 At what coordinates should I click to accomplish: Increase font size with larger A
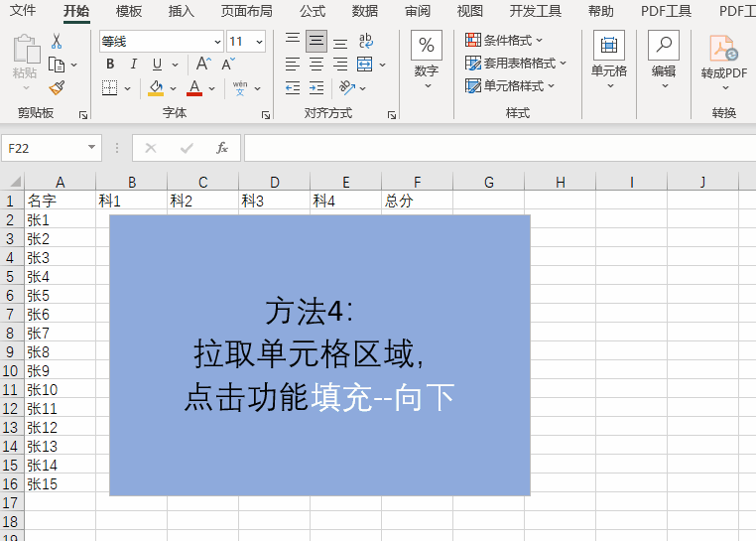(203, 64)
